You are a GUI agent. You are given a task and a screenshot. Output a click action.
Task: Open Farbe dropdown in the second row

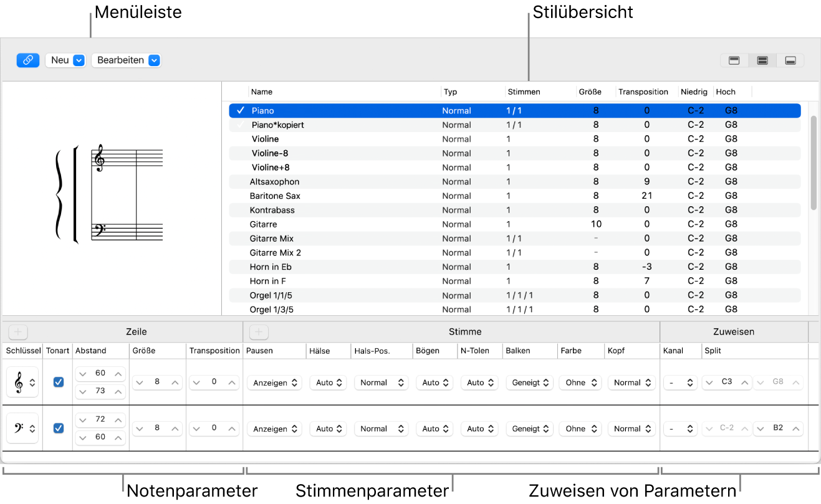580,429
